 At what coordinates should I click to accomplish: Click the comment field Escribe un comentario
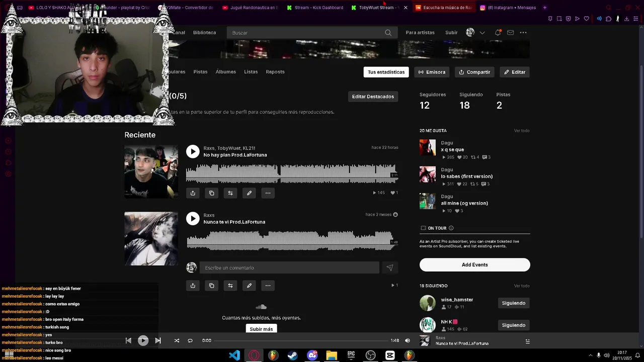(x=289, y=268)
